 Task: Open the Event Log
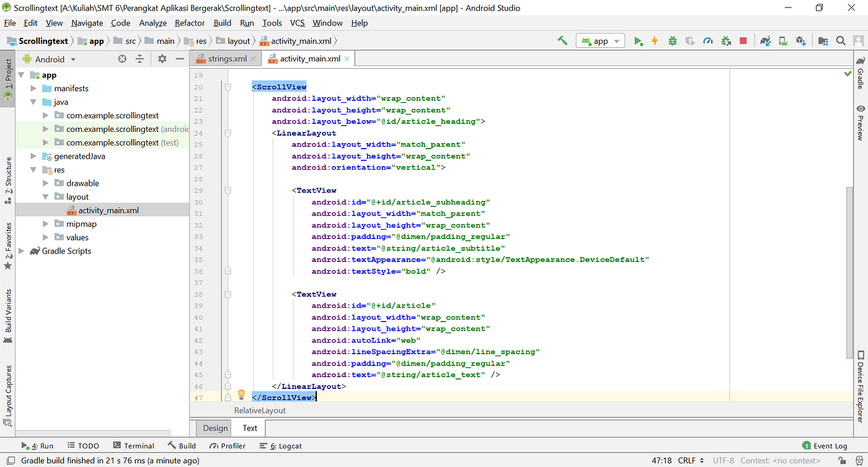click(x=830, y=445)
